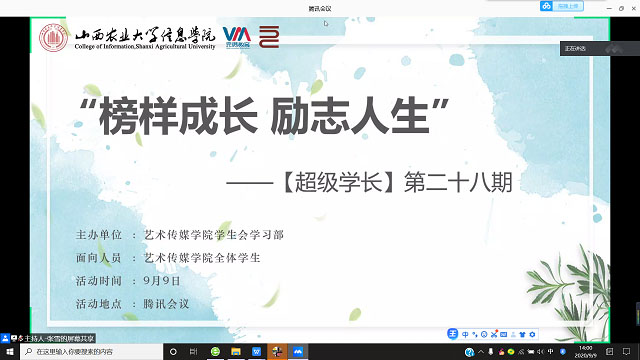The image size is (640, 360).
Task: Open the emoji face icon in input method bar
Action: [484, 335]
